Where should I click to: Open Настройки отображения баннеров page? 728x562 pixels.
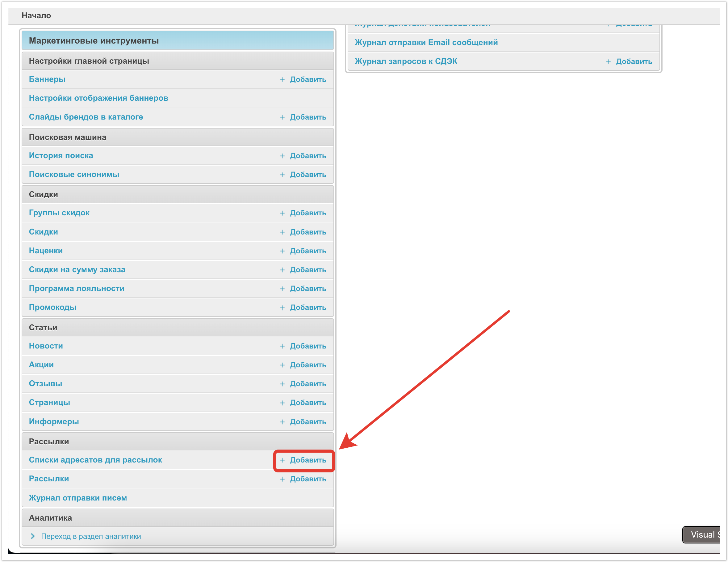(x=98, y=98)
